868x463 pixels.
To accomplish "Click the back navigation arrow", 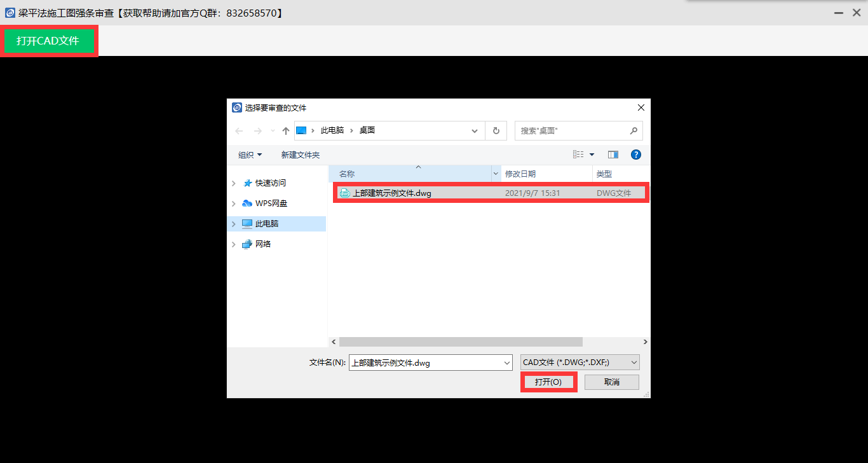I will tap(239, 130).
